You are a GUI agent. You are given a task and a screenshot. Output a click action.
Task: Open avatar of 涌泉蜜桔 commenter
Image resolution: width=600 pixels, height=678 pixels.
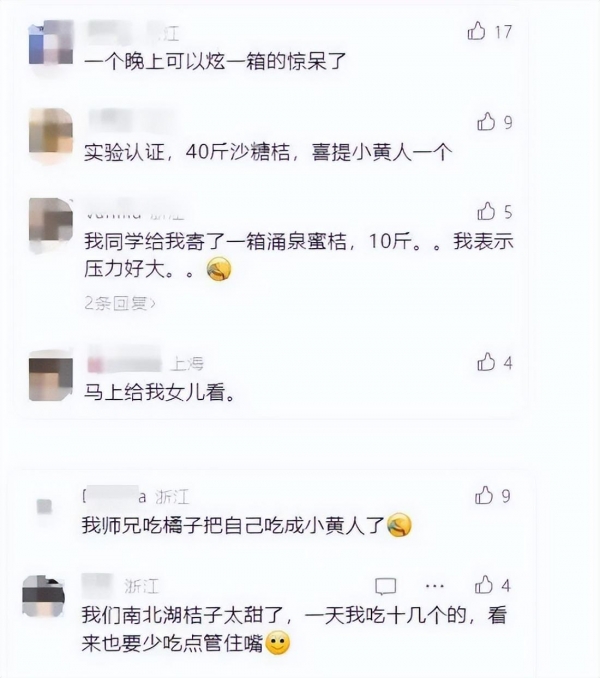pos(51,221)
